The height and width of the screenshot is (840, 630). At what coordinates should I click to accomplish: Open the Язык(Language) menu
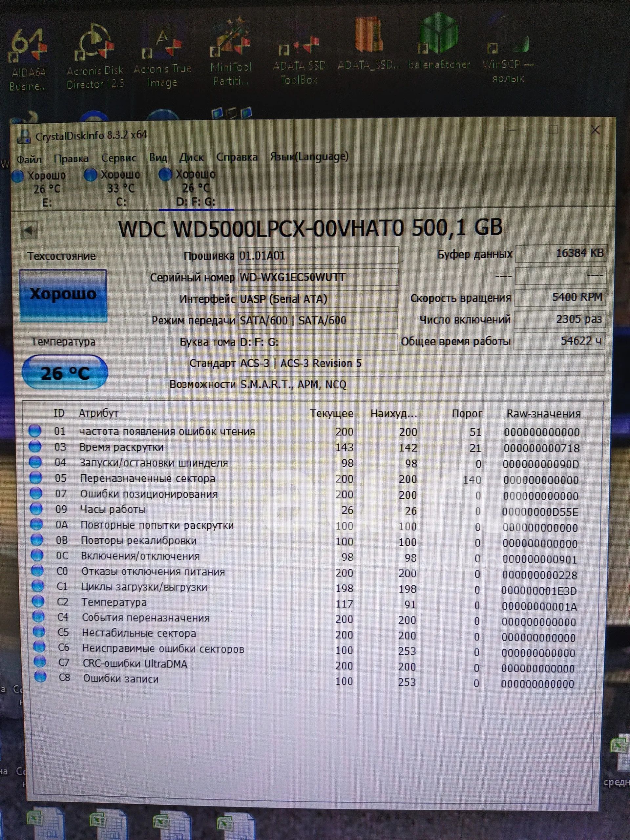pyautogui.click(x=309, y=156)
